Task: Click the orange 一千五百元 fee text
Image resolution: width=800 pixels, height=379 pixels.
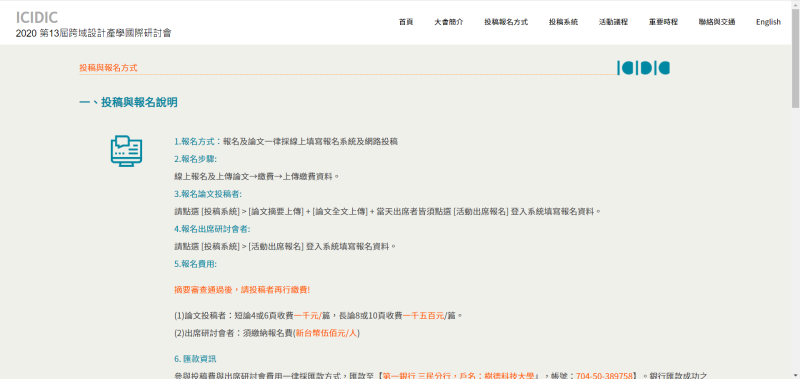Action: [x=423, y=316]
